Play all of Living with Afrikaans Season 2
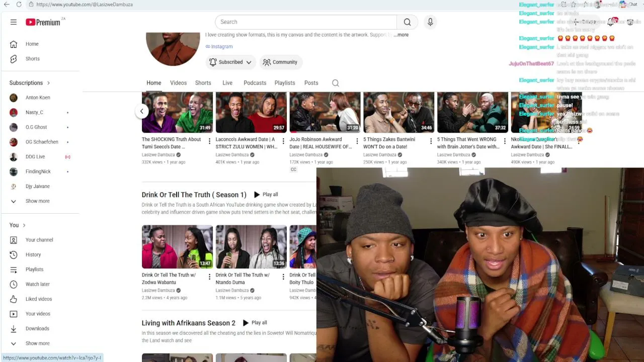Image resolution: width=644 pixels, height=362 pixels. tap(255, 323)
